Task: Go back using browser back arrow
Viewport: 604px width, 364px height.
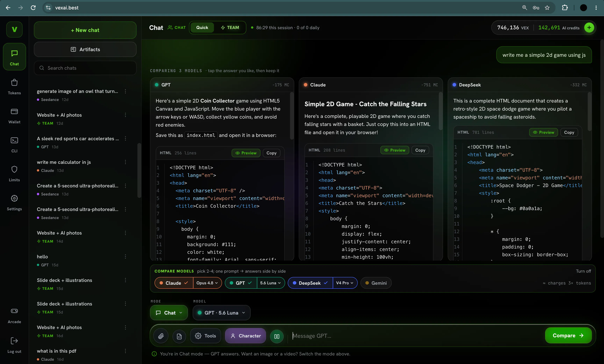Action: [8, 8]
